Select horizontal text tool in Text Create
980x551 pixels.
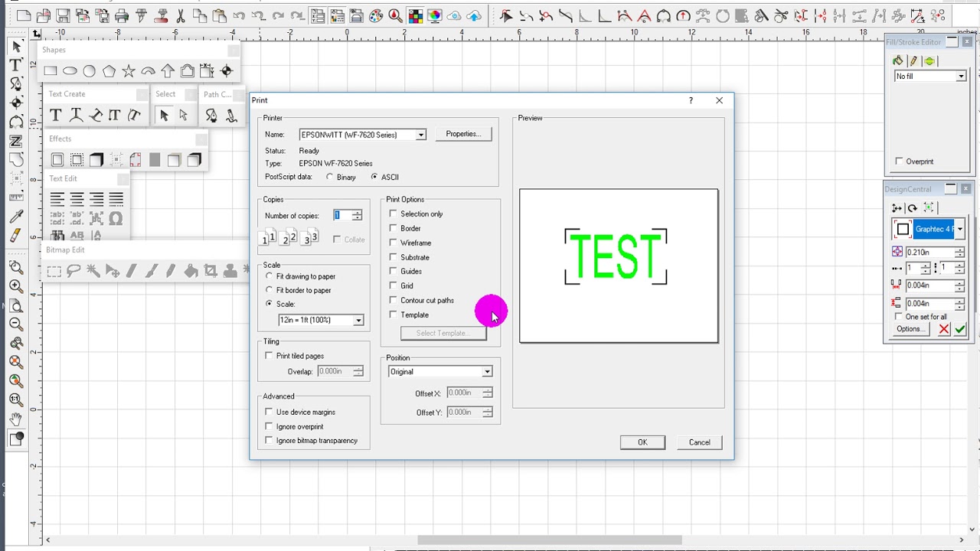coord(55,116)
